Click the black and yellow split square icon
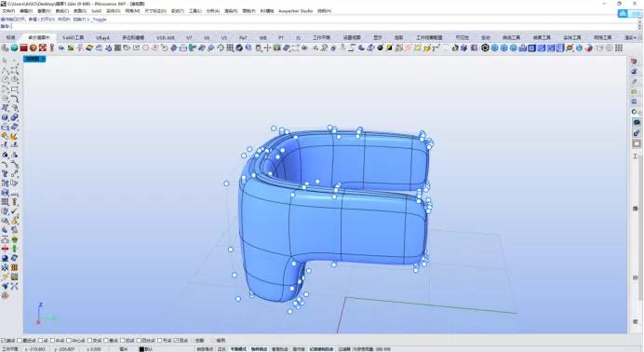The width and height of the screenshot is (644, 352). 389,48
